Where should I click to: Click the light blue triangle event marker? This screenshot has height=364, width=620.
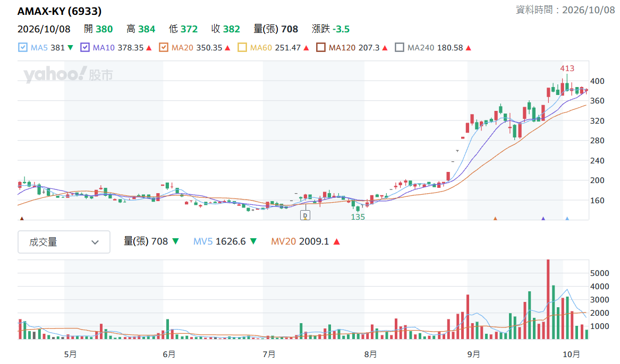point(567,218)
